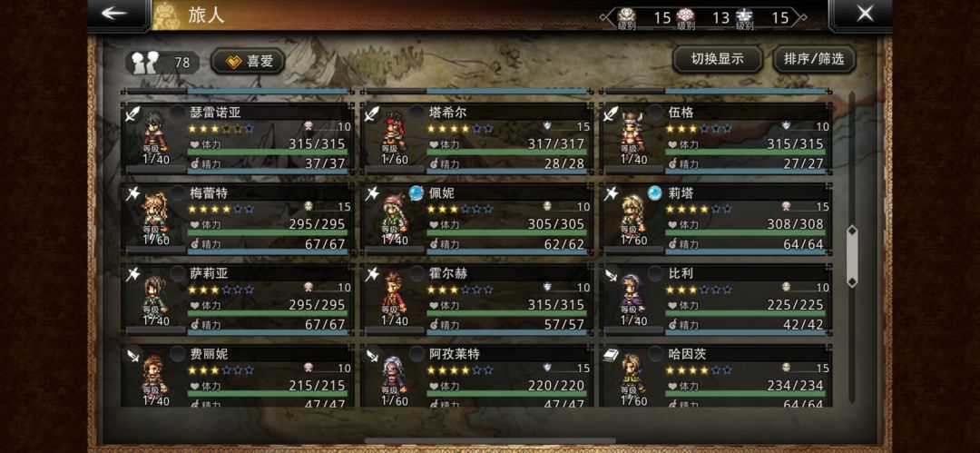Tap the bow weapon icon on 阿孜莱特
980x453 pixels.
pos(373,355)
